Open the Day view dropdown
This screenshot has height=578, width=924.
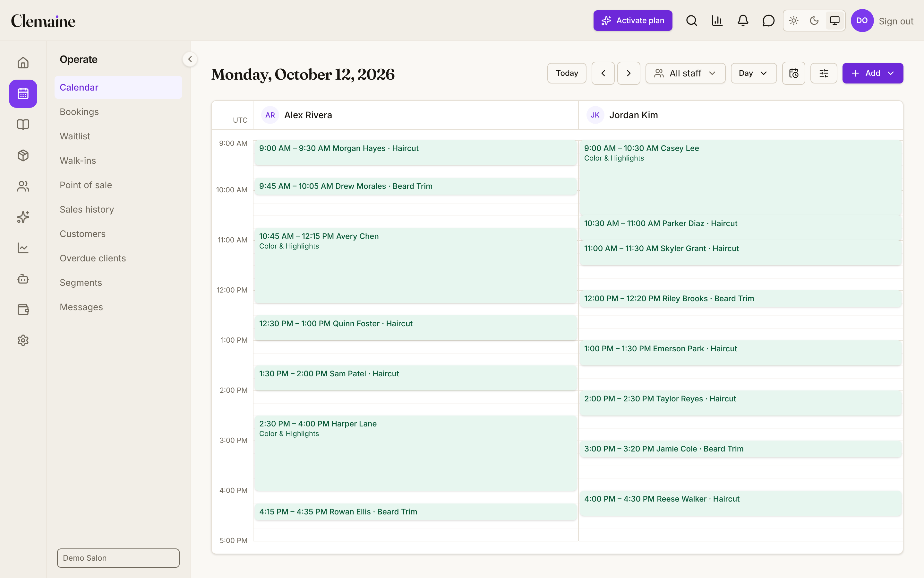753,73
